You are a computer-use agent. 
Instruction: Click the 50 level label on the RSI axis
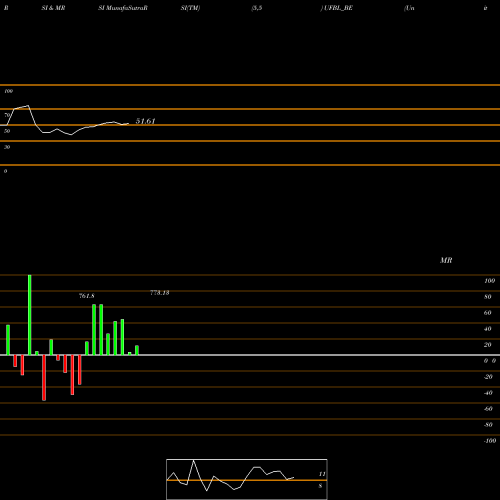(7, 131)
